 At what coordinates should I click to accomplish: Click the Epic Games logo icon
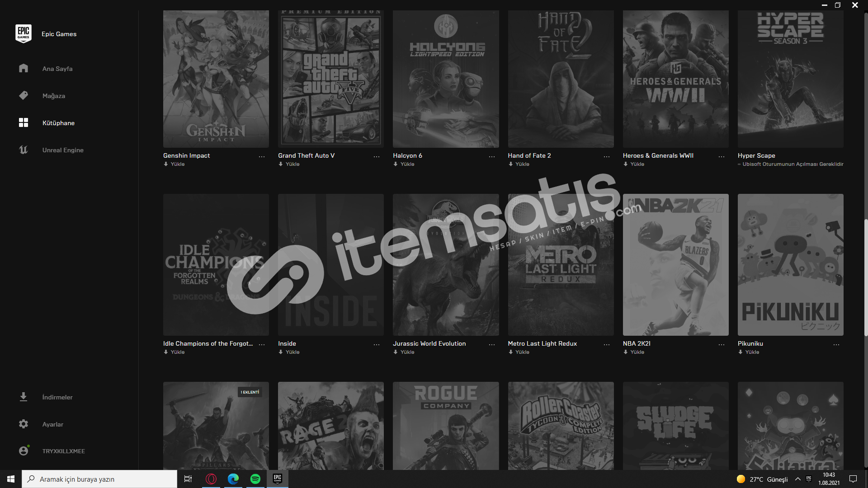(24, 34)
